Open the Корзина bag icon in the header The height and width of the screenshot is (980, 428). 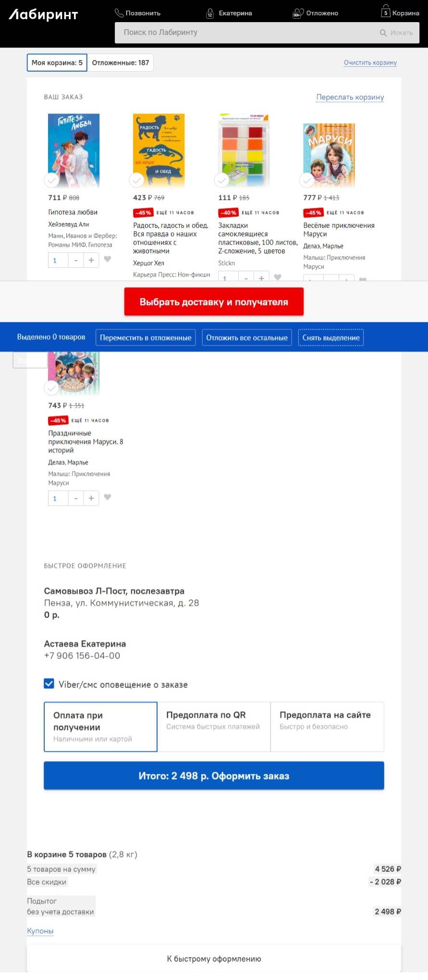tap(385, 11)
